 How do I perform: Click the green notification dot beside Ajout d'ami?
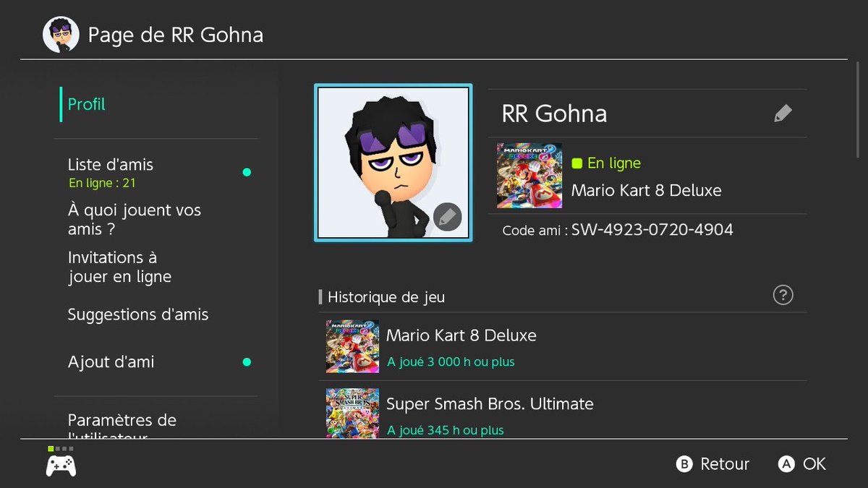pos(247,361)
